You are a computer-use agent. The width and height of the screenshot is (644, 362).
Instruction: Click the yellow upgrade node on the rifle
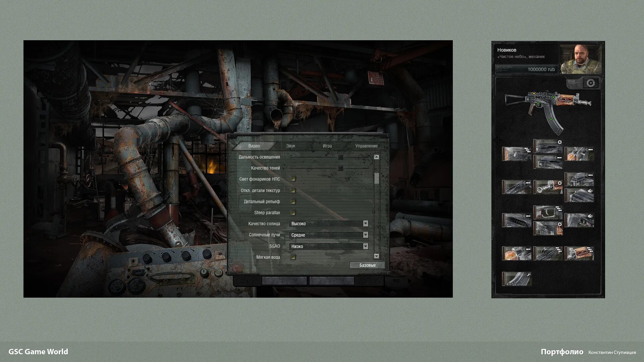point(534,94)
